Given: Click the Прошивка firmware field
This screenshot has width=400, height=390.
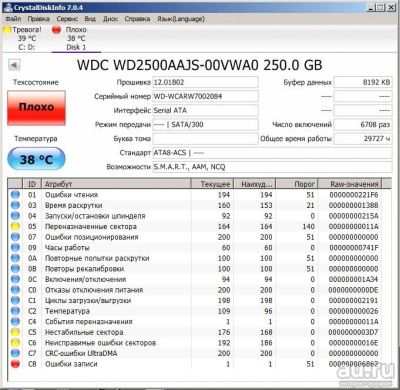Looking at the screenshot, I should click(205, 82).
